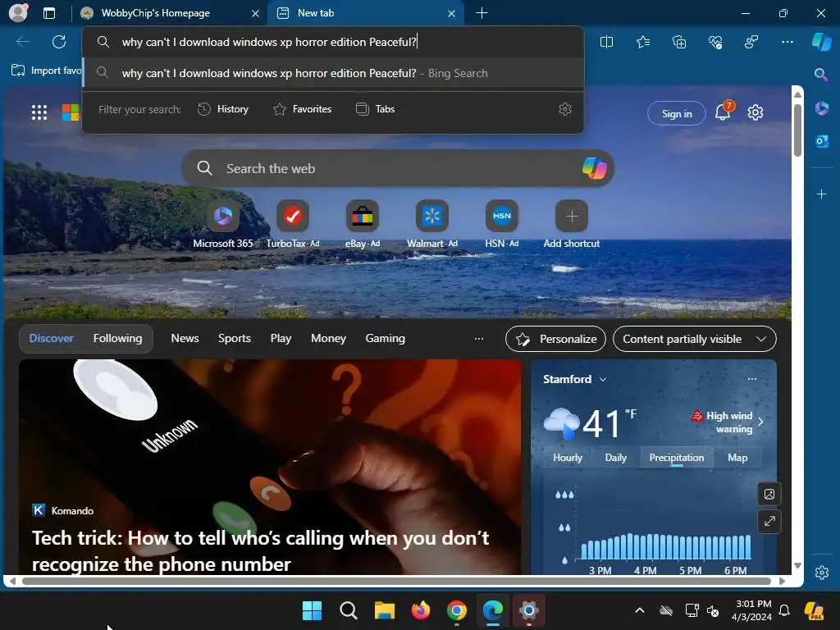
Task: Click Copilot icon in web search box
Action: click(x=594, y=168)
